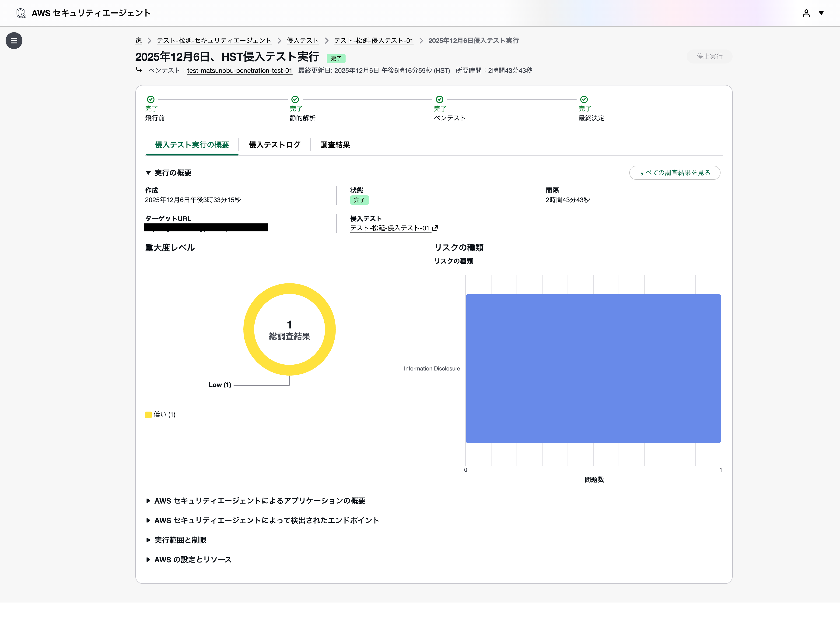Click the user profile icon

[x=806, y=13]
